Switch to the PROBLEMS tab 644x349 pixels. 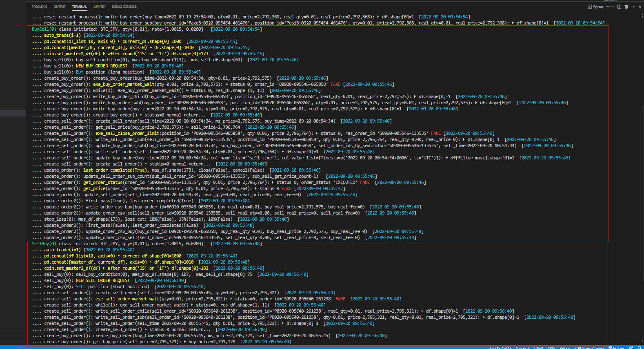(x=39, y=7)
